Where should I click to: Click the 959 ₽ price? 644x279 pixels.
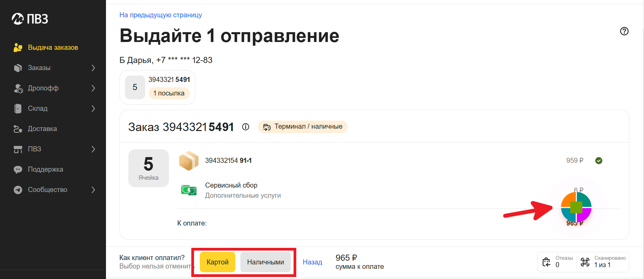click(575, 160)
